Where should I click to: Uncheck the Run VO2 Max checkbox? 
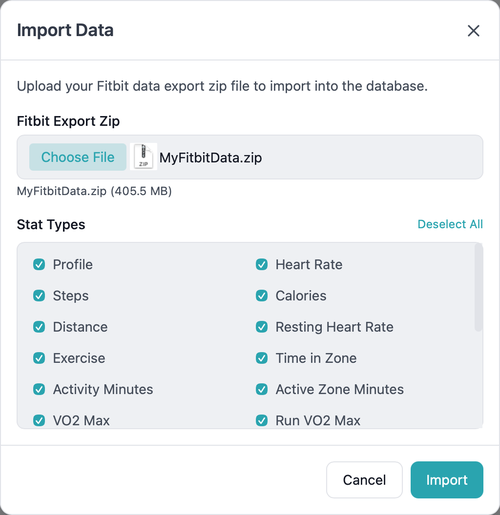click(262, 421)
